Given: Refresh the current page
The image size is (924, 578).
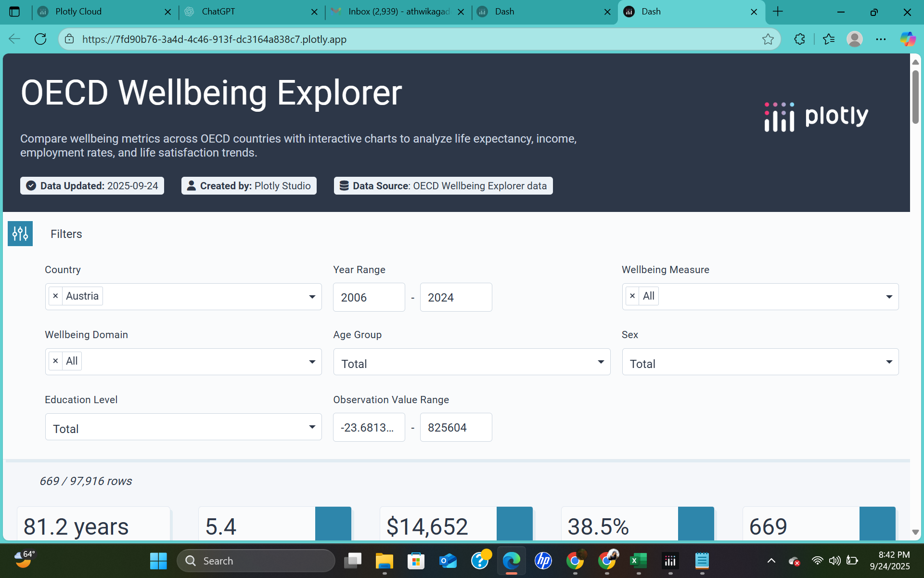Looking at the screenshot, I should (x=40, y=39).
